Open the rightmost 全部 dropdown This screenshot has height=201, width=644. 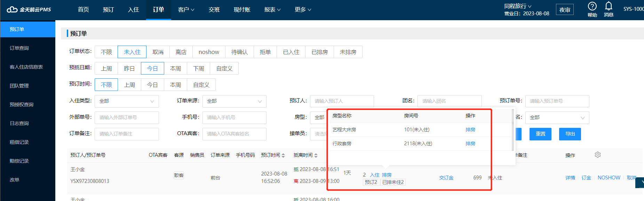pyautogui.click(x=557, y=117)
